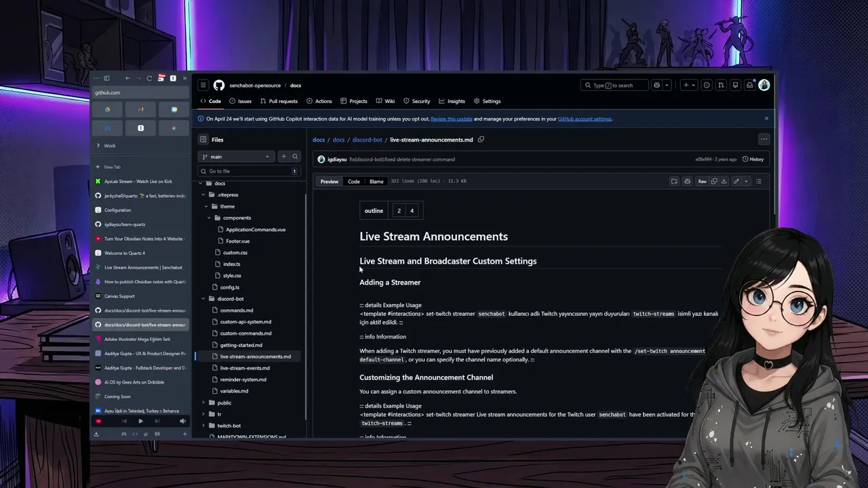Expand the public folder

(x=203, y=403)
